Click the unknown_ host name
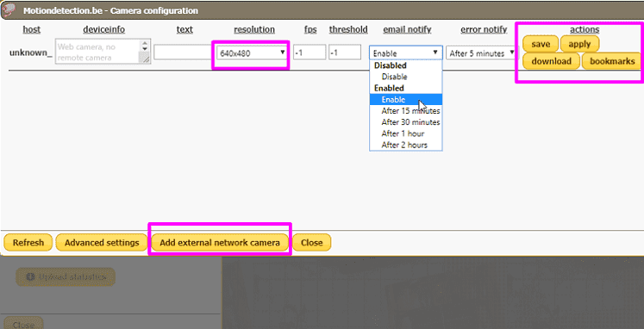The image size is (644, 329). tap(31, 53)
